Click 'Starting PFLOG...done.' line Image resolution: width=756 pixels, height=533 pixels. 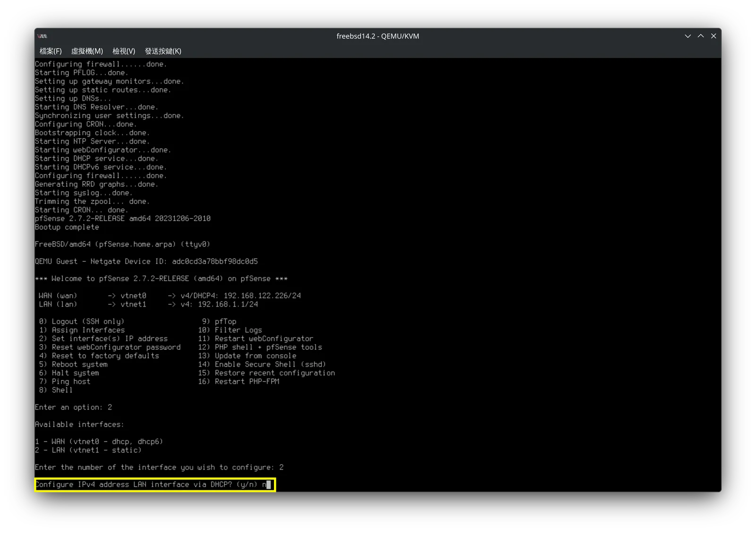81,72
